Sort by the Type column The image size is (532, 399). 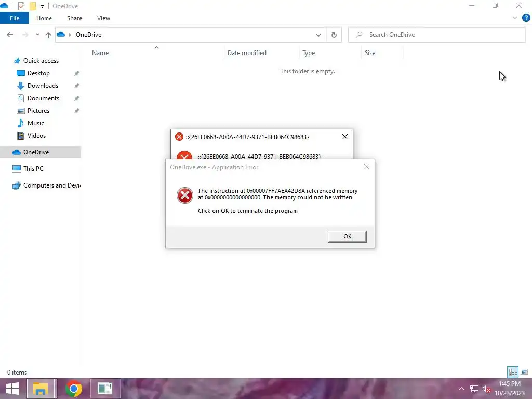pyautogui.click(x=309, y=53)
